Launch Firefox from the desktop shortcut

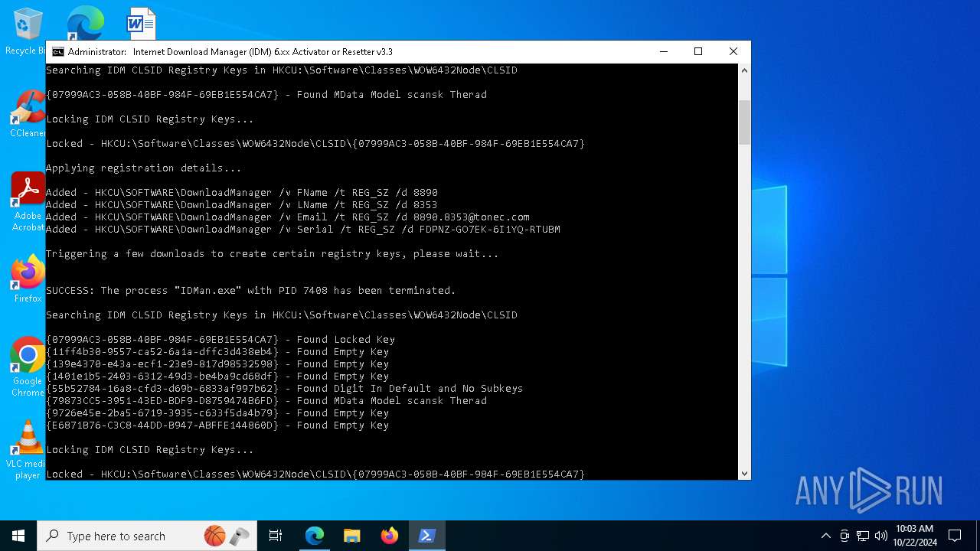[x=28, y=279]
